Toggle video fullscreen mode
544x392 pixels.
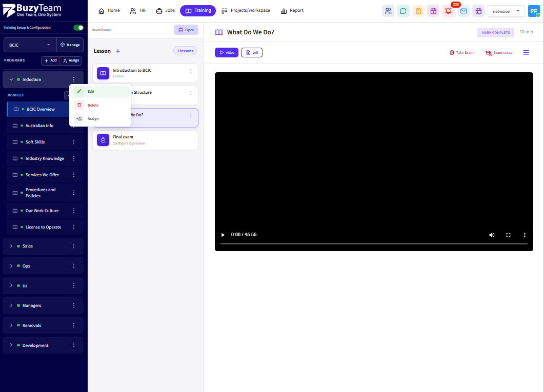point(508,235)
